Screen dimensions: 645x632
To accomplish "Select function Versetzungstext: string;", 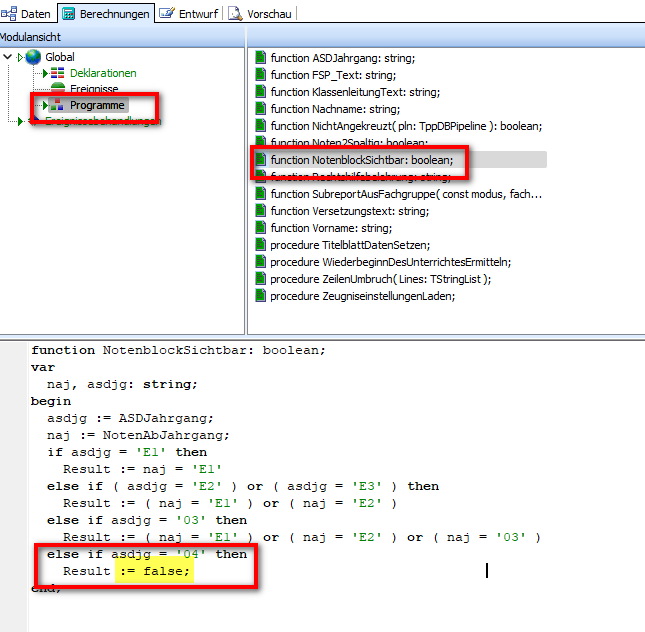I will 350,211.
